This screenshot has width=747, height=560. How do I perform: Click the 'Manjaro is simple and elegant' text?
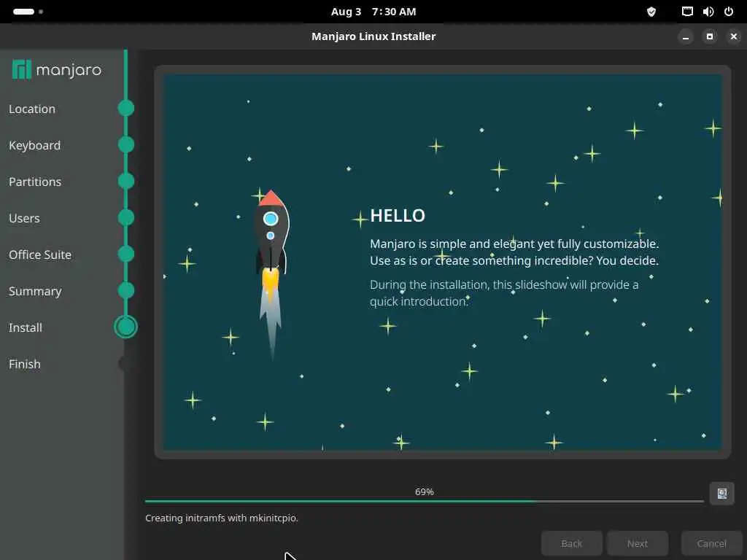coord(514,252)
